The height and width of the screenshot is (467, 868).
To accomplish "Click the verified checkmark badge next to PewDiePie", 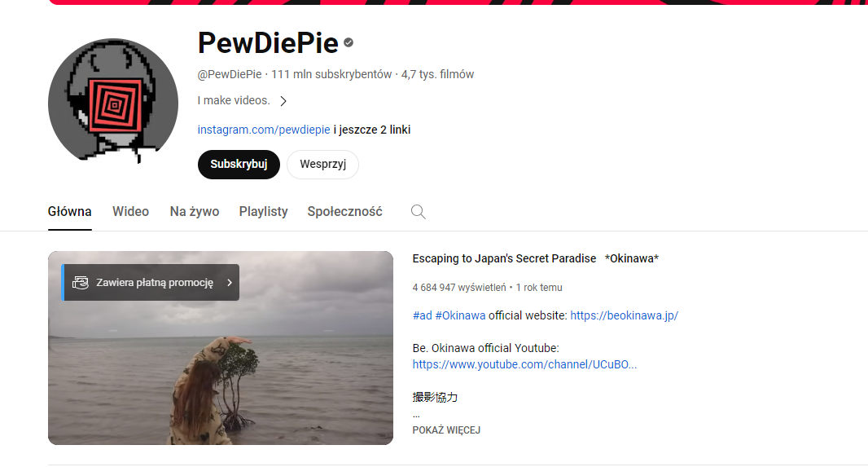I will 349,42.
